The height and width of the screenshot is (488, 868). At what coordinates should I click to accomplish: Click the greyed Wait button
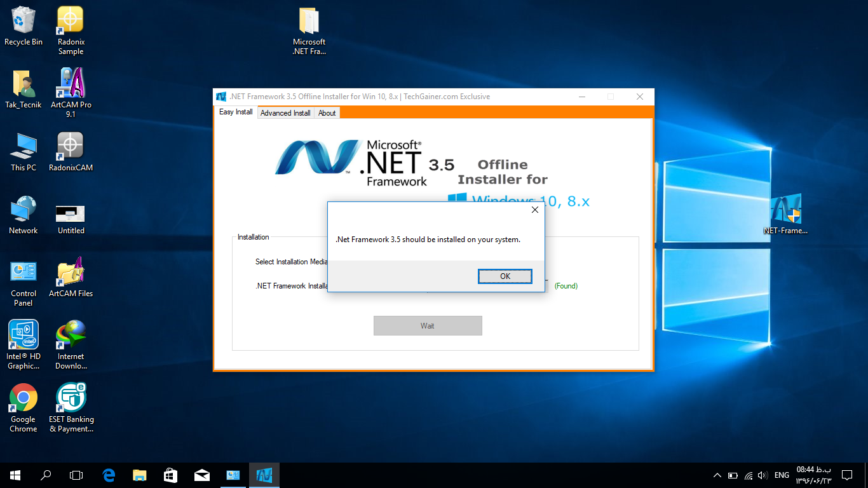pyautogui.click(x=428, y=325)
